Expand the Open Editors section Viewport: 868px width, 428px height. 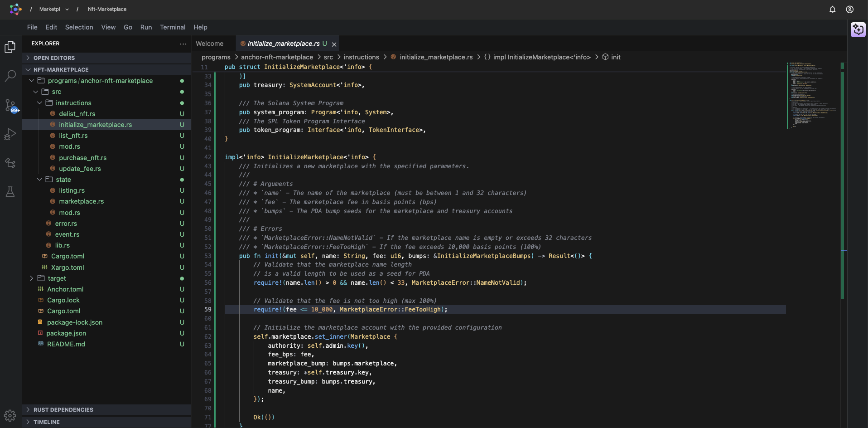point(106,58)
